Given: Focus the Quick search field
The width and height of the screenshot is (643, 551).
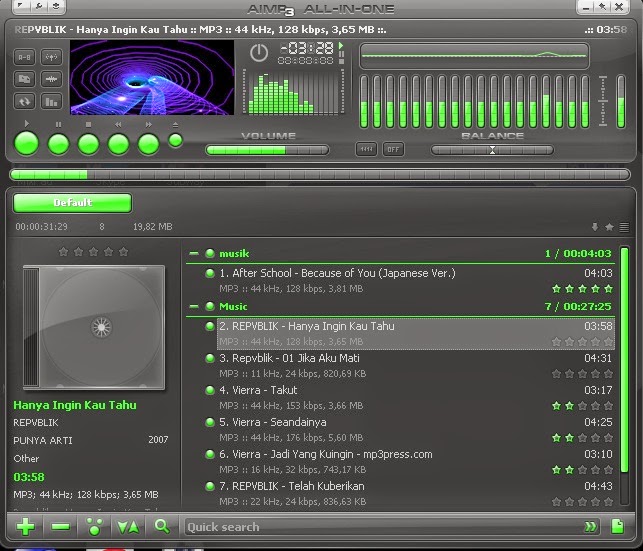Looking at the screenshot, I should pyautogui.click(x=383, y=527).
